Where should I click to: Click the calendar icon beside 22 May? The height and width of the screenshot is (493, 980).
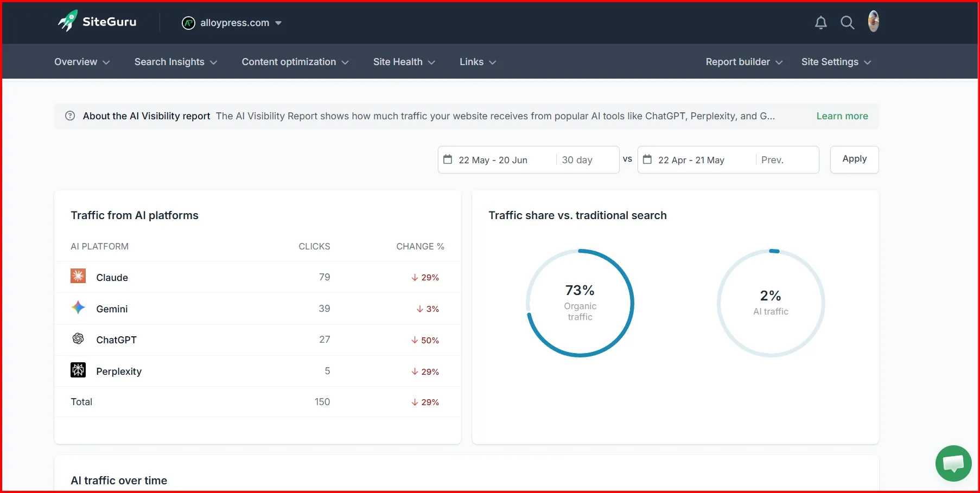coord(448,159)
